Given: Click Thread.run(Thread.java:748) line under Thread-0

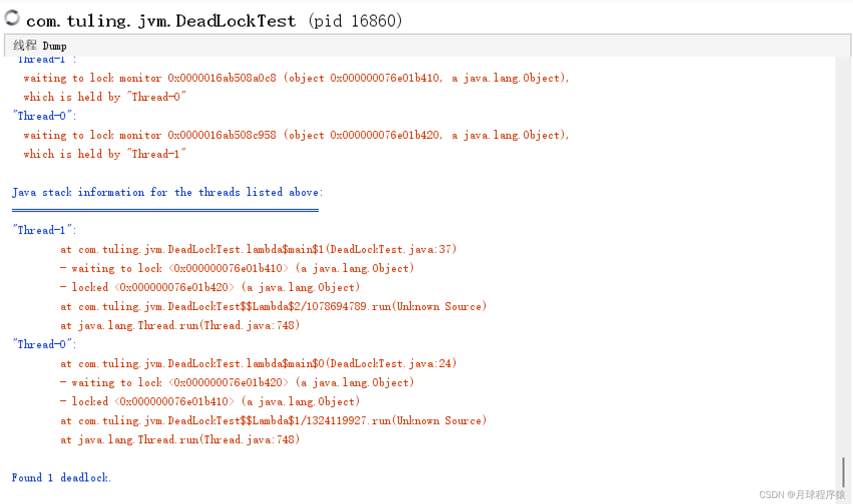Looking at the screenshot, I should pyautogui.click(x=180, y=440).
